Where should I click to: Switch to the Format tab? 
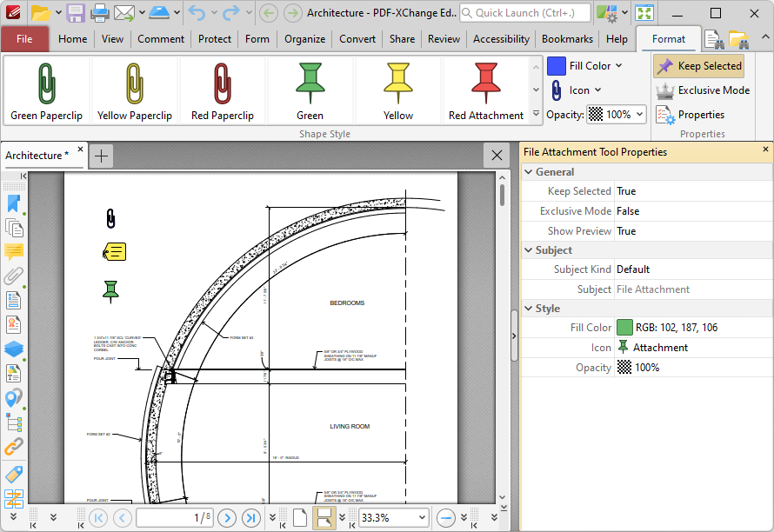[669, 39]
